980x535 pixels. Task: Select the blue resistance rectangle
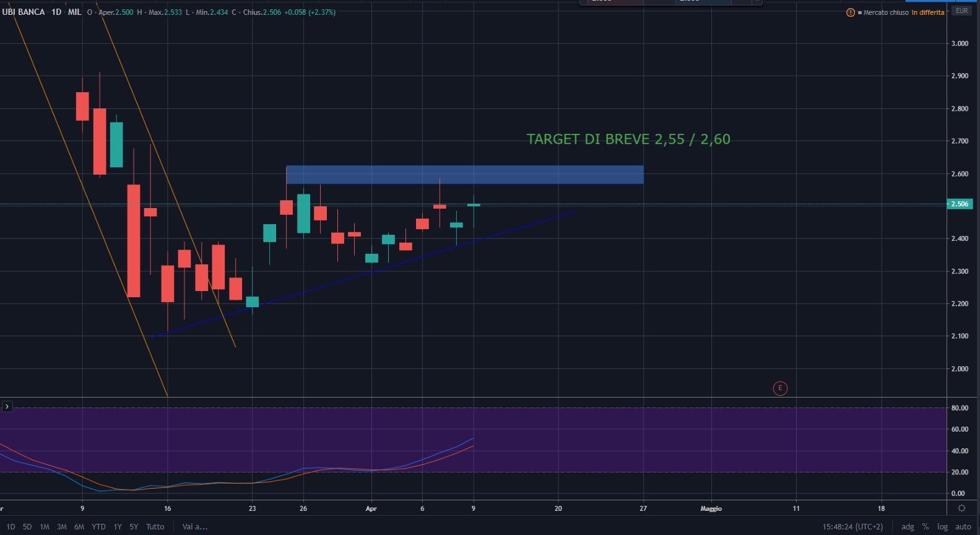464,175
